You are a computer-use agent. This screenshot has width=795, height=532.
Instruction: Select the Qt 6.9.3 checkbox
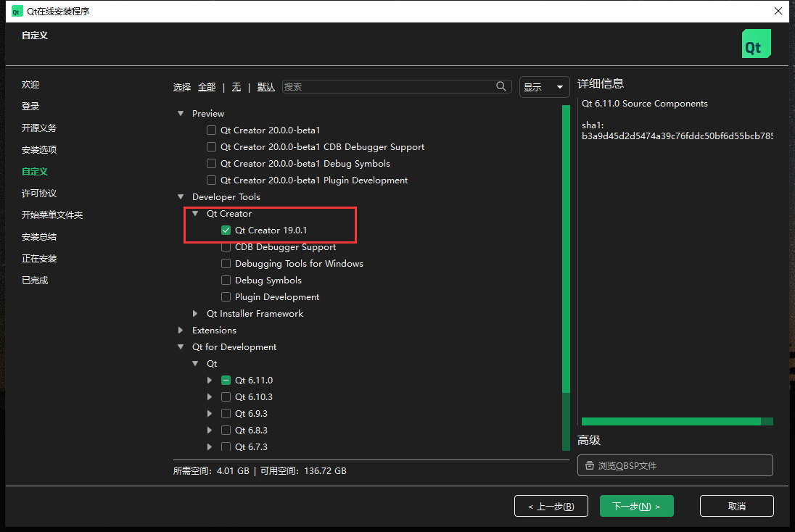(226, 414)
